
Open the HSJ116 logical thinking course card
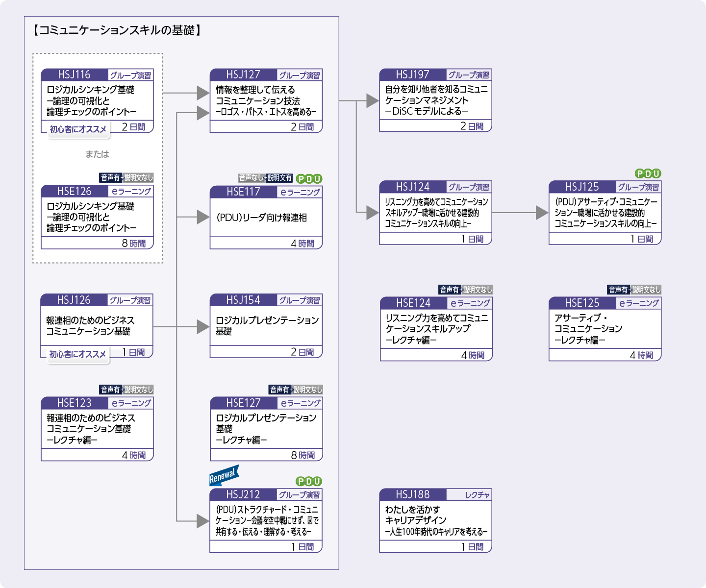click(x=97, y=100)
